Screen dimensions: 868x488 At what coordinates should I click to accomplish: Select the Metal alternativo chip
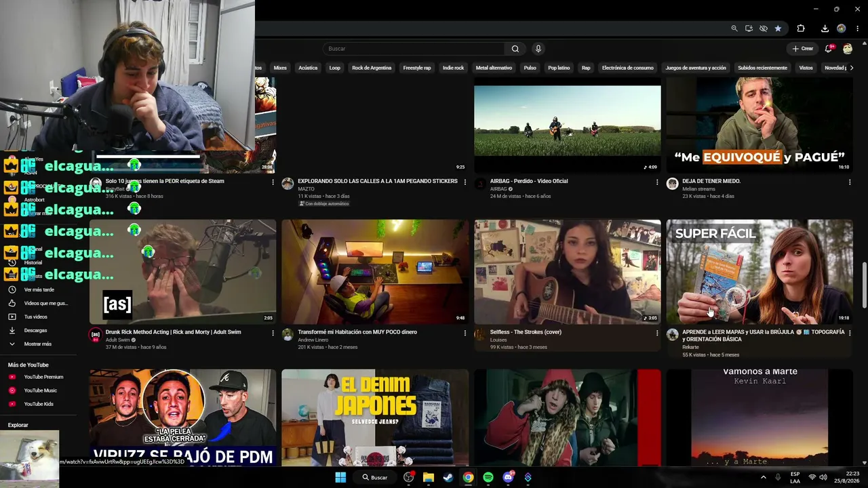tap(494, 68)
